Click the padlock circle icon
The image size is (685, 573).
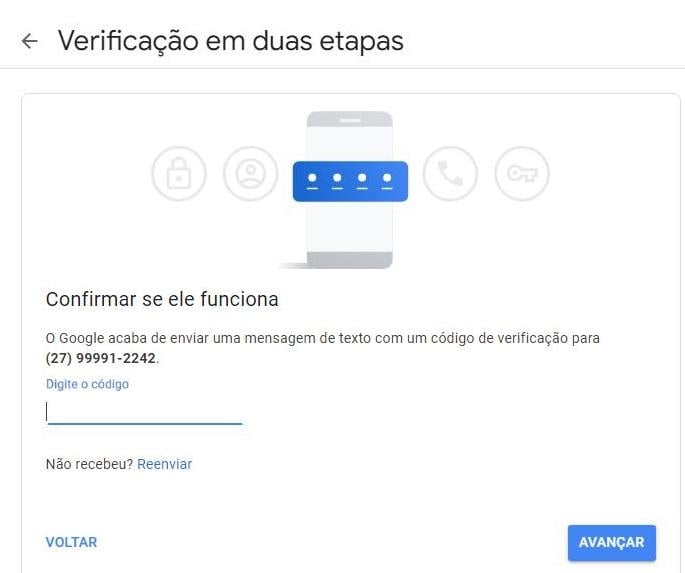click(x=179, y=173)
